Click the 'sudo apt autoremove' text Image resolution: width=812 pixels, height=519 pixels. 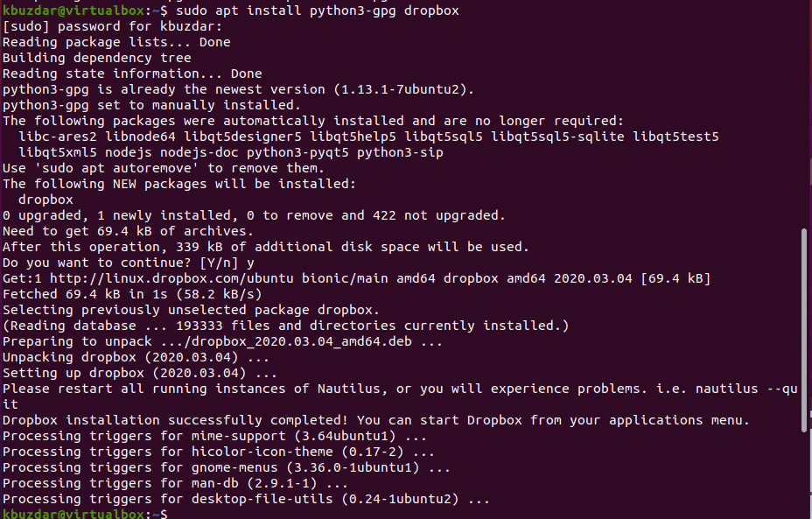(x=115, y=168)
